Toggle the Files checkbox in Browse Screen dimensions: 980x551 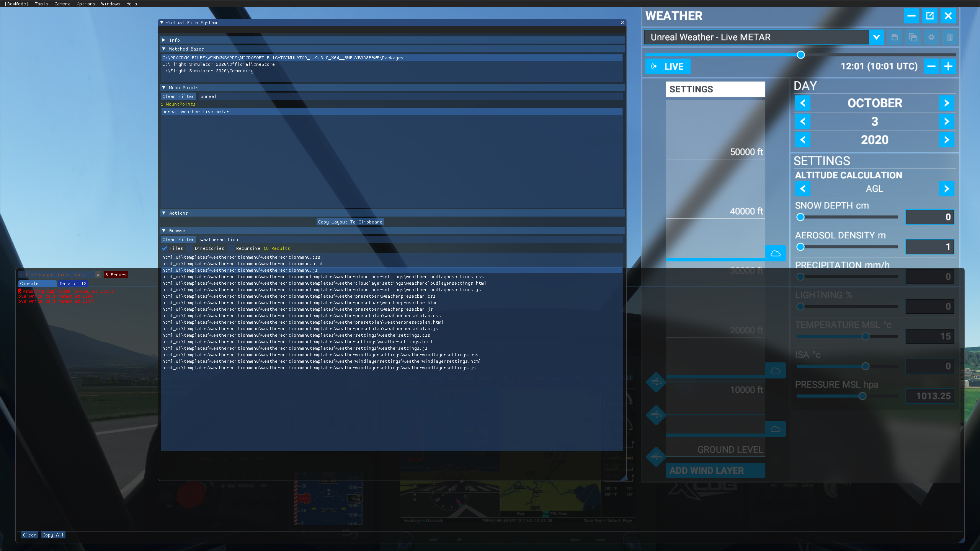point(165,248)
